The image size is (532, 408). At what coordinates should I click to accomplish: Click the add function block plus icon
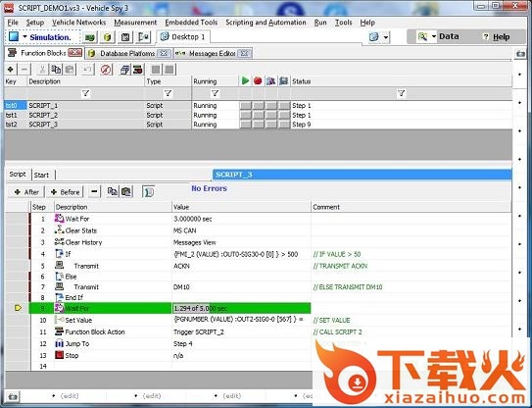click(x=10, y=70)
